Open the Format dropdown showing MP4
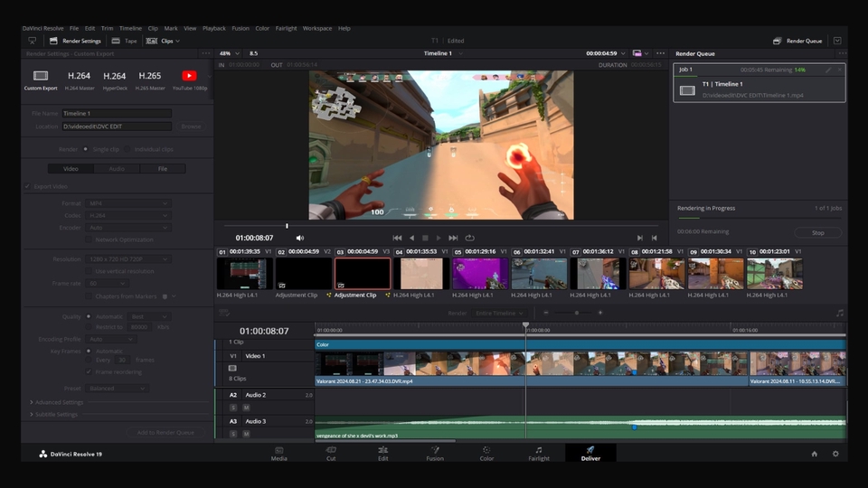This screenshot has width=868, height=488. [x=127, y=203]
